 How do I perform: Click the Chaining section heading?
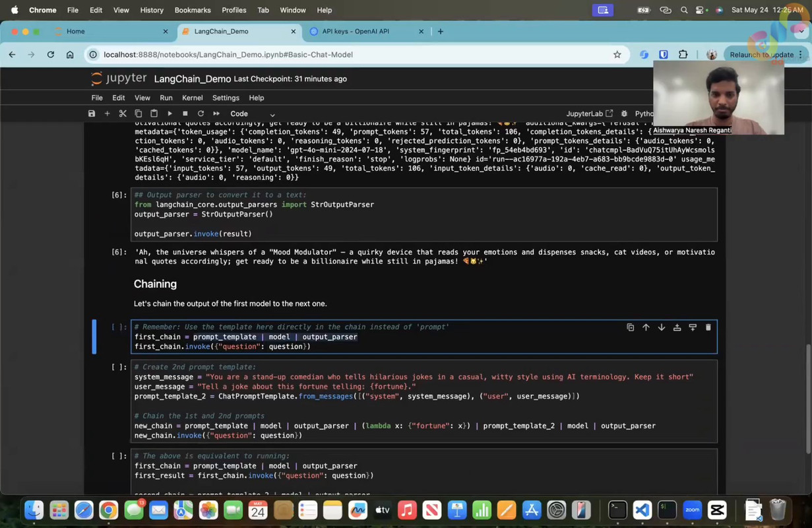155,284
